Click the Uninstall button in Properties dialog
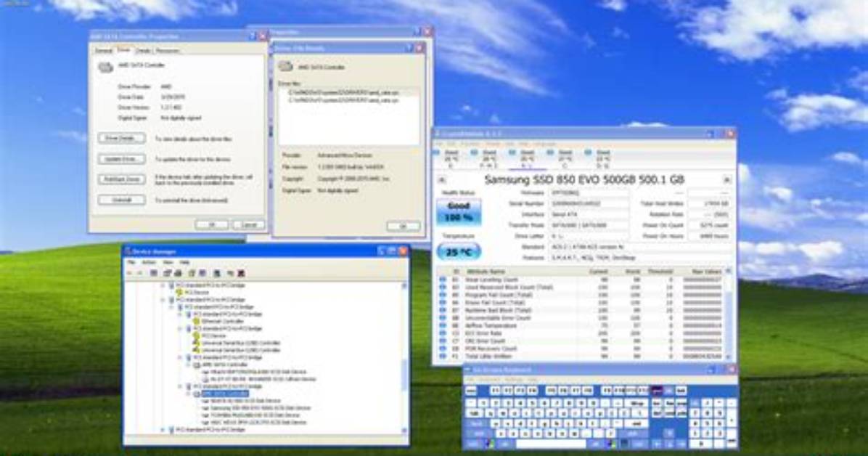 click(122, 200)
